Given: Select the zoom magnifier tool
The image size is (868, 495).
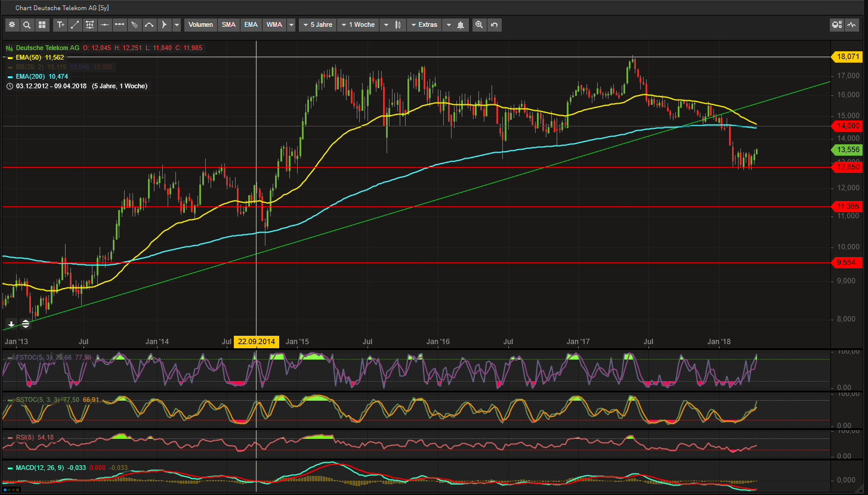Looking at the screenshot, I should (x=479, y=24).
